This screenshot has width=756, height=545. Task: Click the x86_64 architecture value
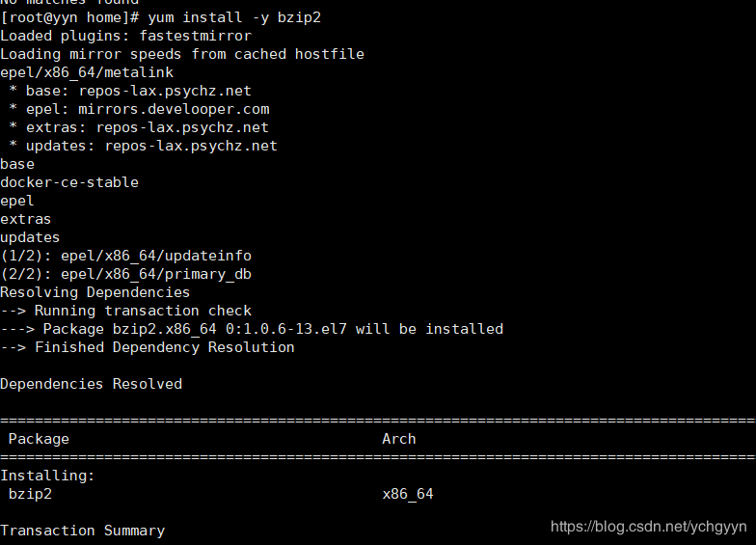408,494
